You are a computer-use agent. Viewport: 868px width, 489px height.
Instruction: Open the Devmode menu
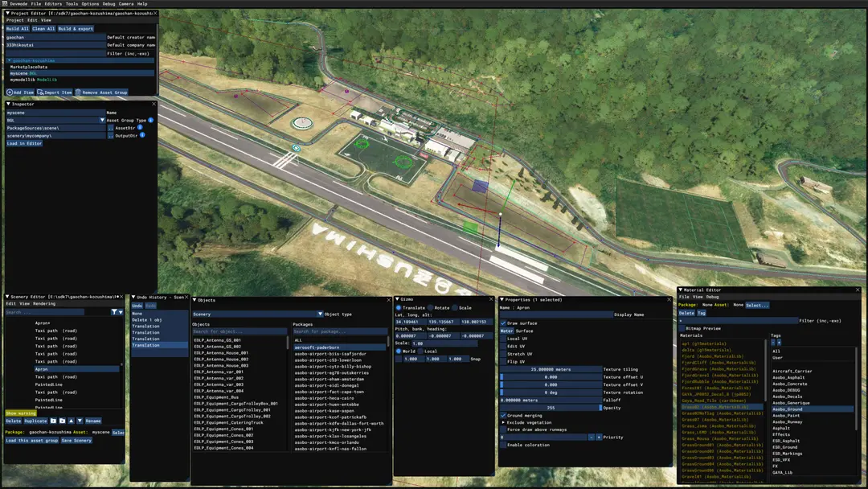pyautogui.click(x=18, y=4)
